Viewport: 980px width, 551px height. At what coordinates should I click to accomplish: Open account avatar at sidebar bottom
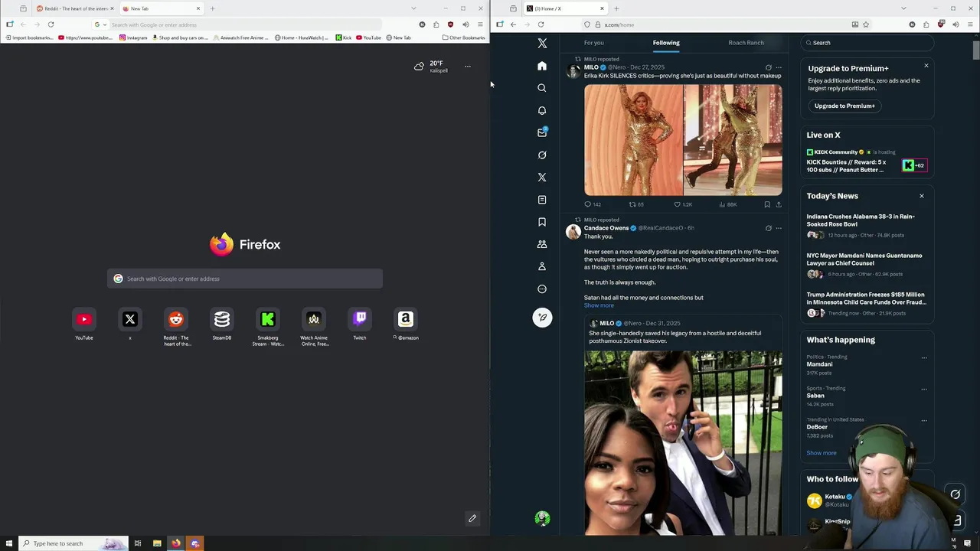(542, 518)
